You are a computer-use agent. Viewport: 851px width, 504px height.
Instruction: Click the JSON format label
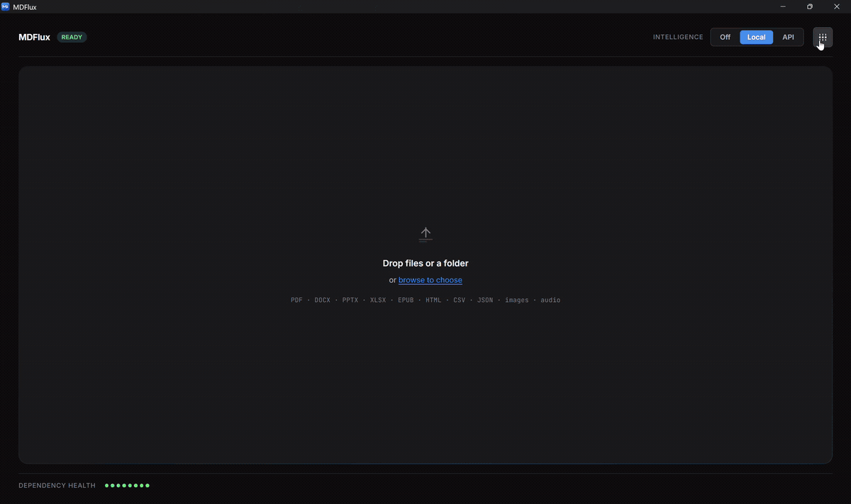point(485,300)
